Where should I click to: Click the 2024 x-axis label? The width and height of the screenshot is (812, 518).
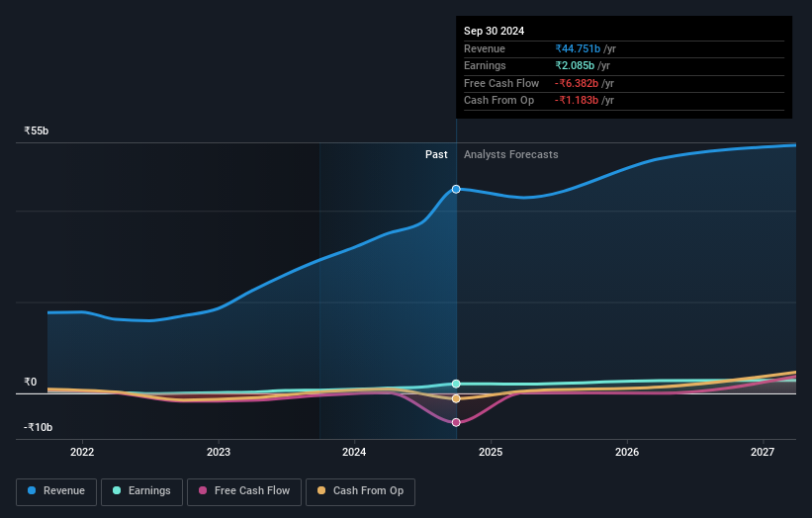point(354,452)
